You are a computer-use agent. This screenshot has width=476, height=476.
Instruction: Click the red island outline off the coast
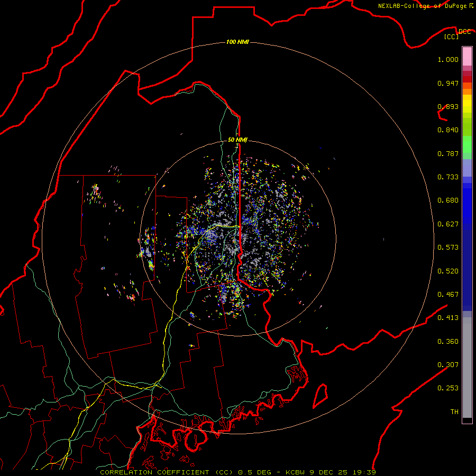pyautogui.click(x=321, y=396)
